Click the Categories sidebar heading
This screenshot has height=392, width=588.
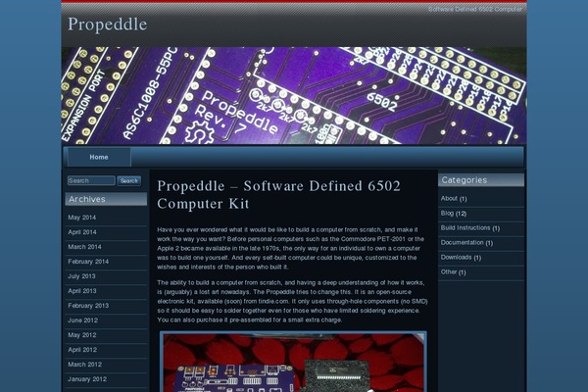click(x=481, y=180)
